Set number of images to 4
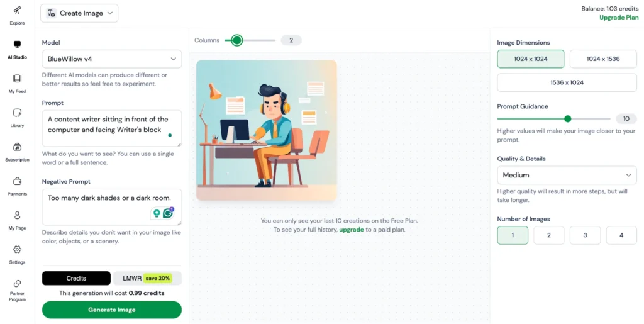This screenshot has height=324, width=644. pos(621,235)
